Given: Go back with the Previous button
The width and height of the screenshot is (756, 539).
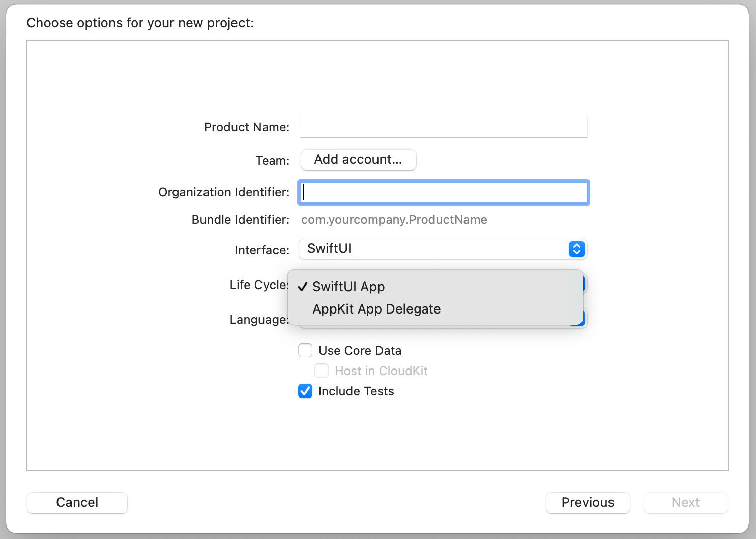Looking at the screenshot, I should tap(588, 503).
